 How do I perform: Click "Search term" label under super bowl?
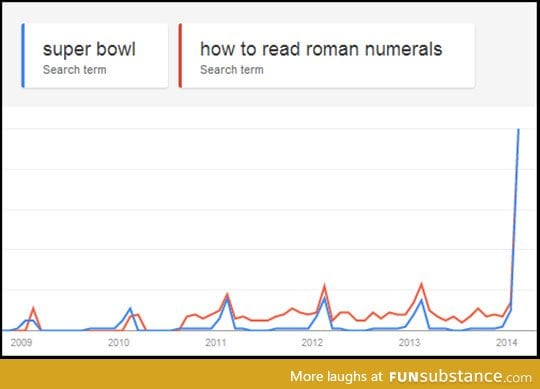click(x=74, y=70)
